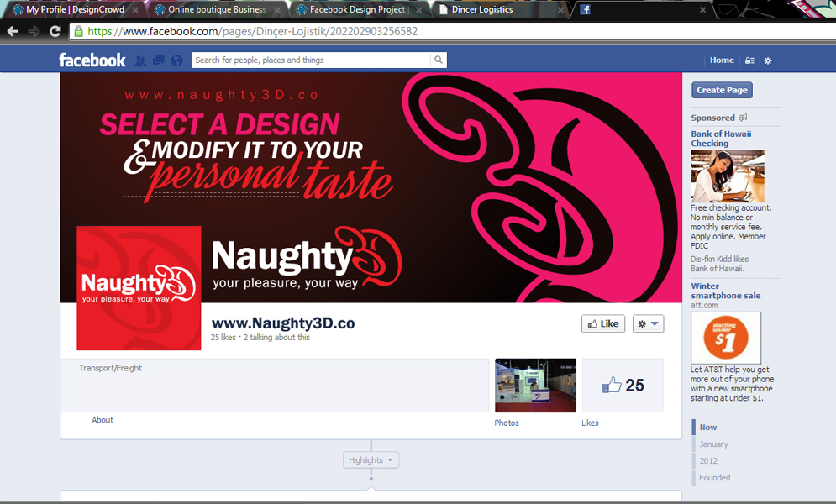Screen dimensions: 836x504
Task: Jump to 2012 on timeline
Action: coord(708,461)
